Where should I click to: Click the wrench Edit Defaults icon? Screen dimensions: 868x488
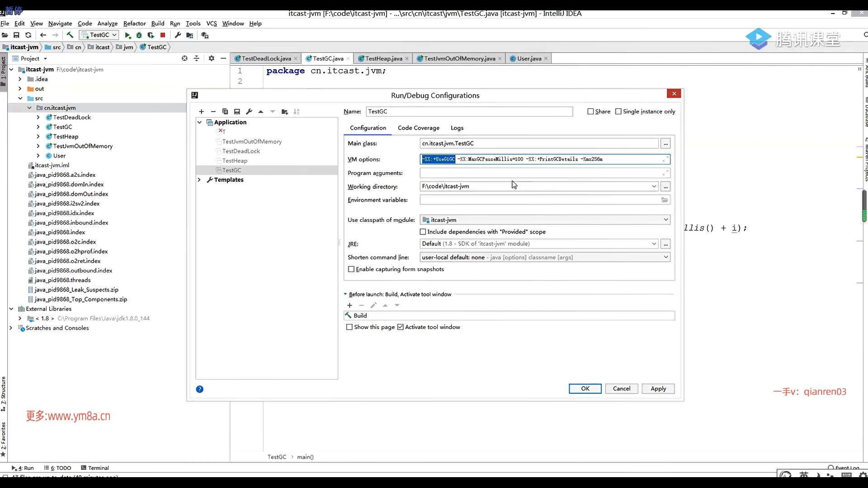coord(249,112)
